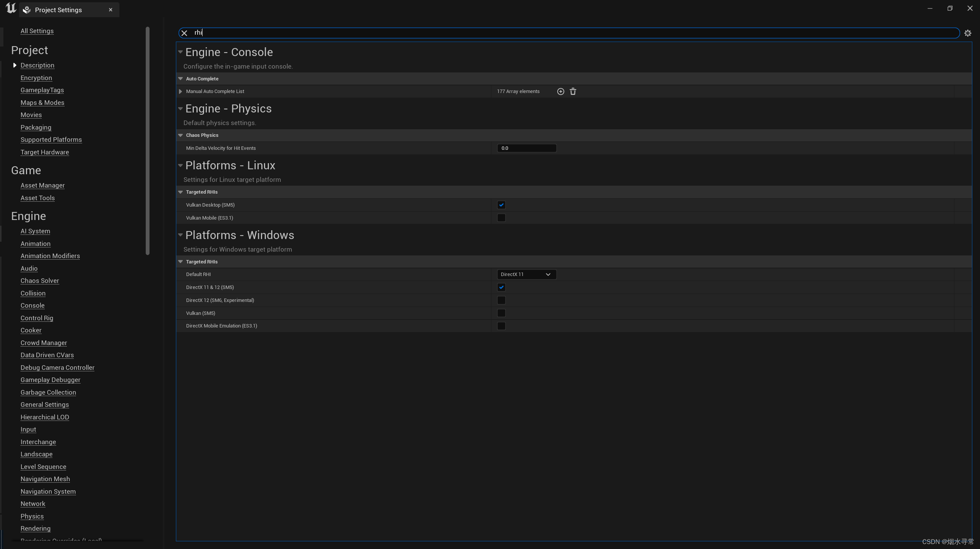Disable Vulkan Desktop (SM5) for Linux

[x=501, y=205]
